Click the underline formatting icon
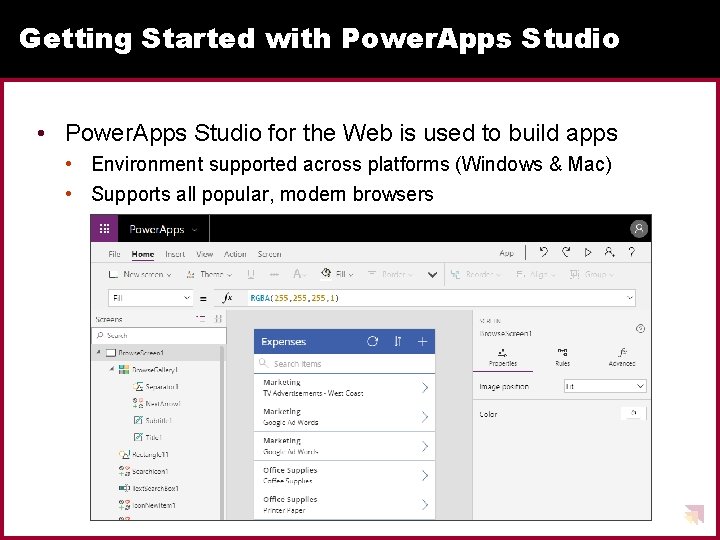The image size is (720, 540). (251, 274)
